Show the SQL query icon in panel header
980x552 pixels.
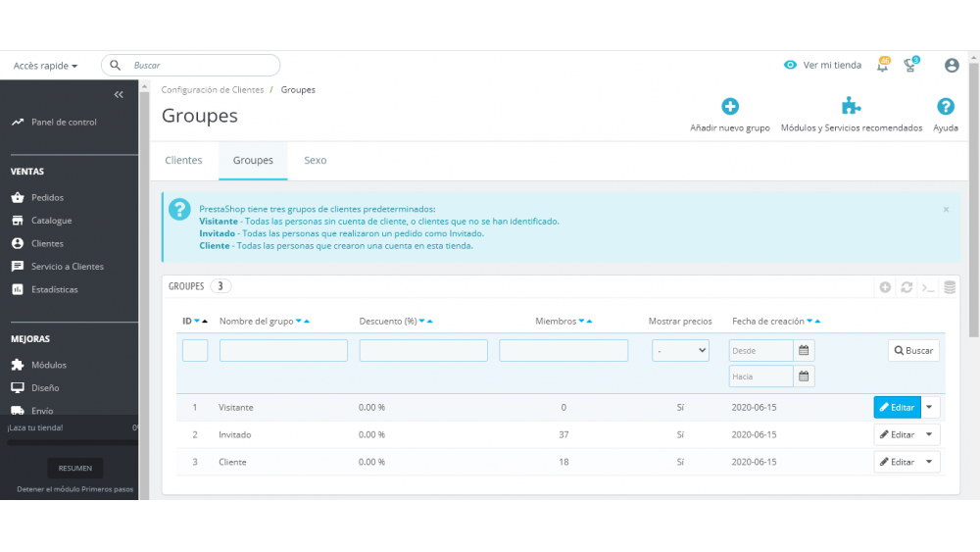tap(928, 287)
